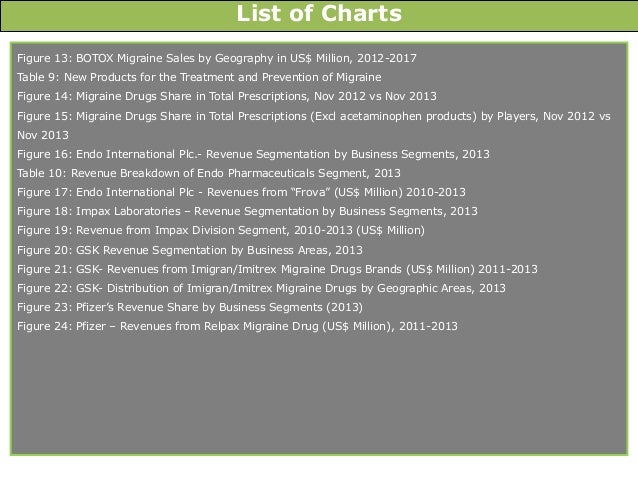Select the Table 9 New Products line
This screenshot has height=479, width=638.
click(x=199, y=77)
